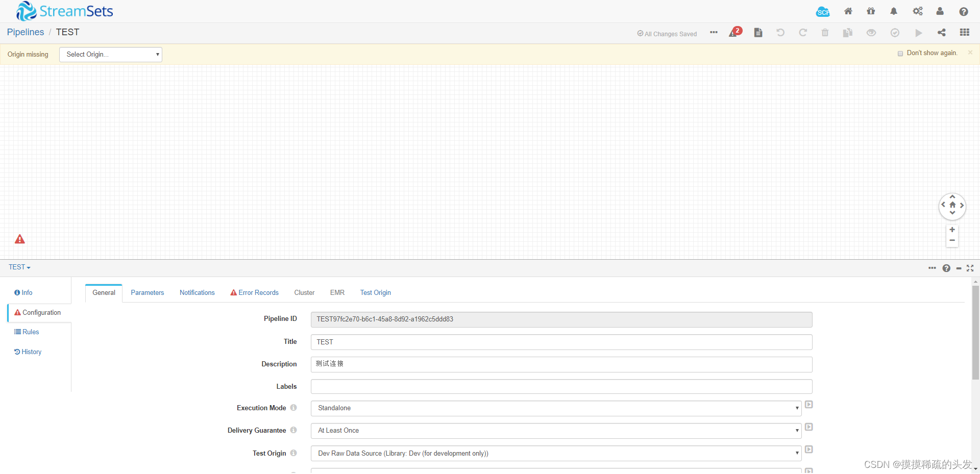Zoom in on the canvas with plus control
This screenshot has height=474, width=980.
(x=952, y=230)
